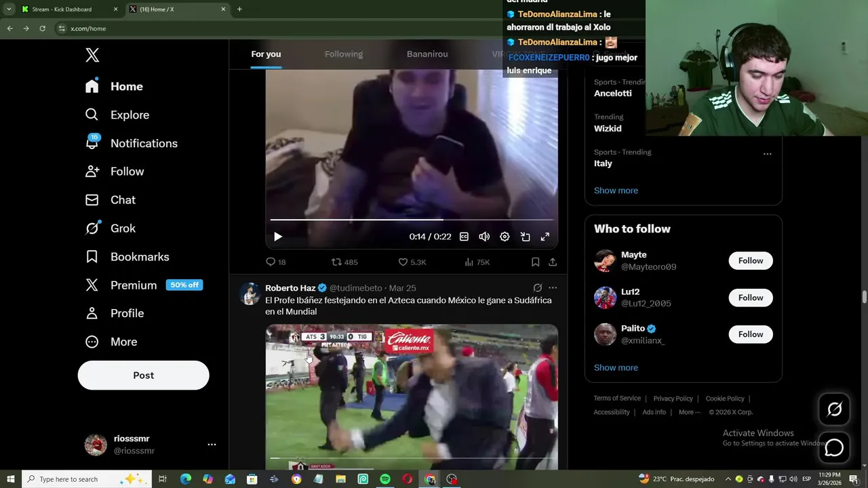Screen dimensions: 868x488
Task: Click the X logo in the sidebar
Action: point(92,55)
